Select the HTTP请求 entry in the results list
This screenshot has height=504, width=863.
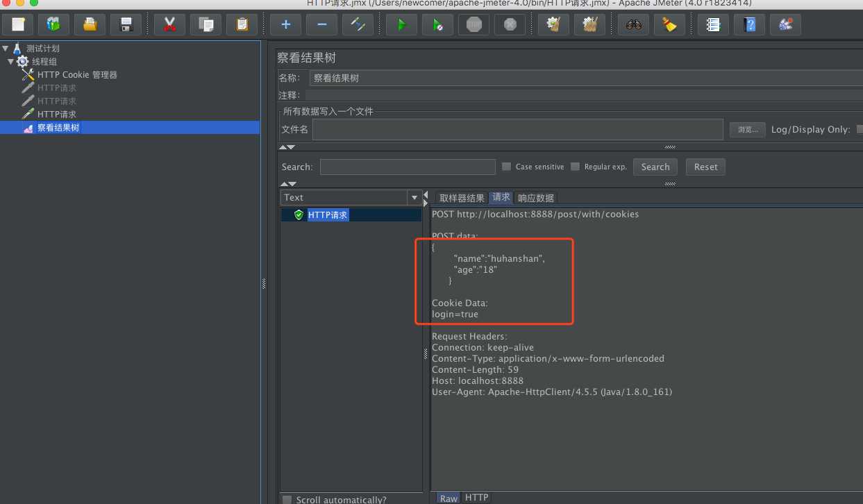328,215
